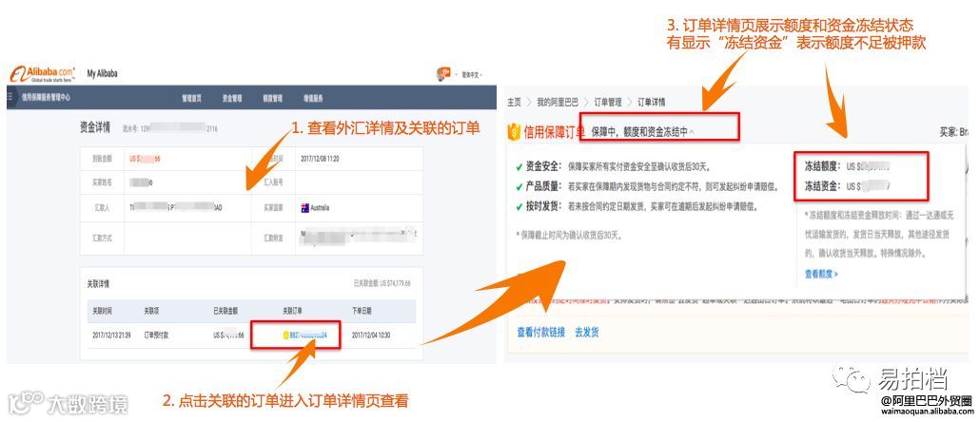Open the linked order number in 关联订单
Screen dimensions: 980x422
[x=309, y=336]
